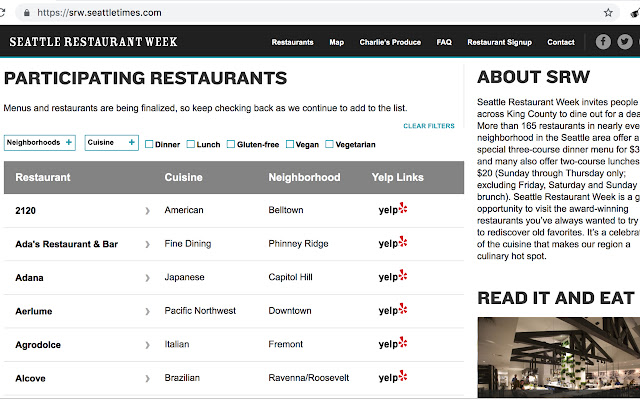Open the Aerlume restaurant entry
640x400 pixels.
point(34,311)
